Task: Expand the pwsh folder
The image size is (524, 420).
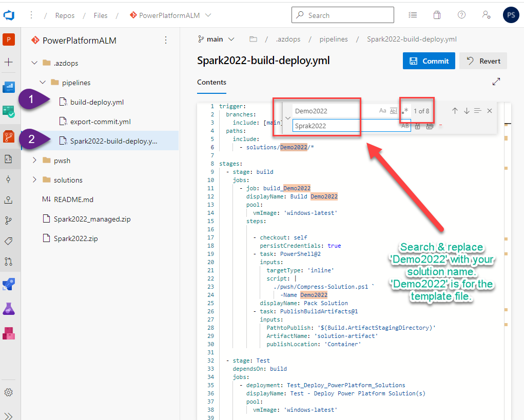Action: pyautogui.click(x=34, y=161)
